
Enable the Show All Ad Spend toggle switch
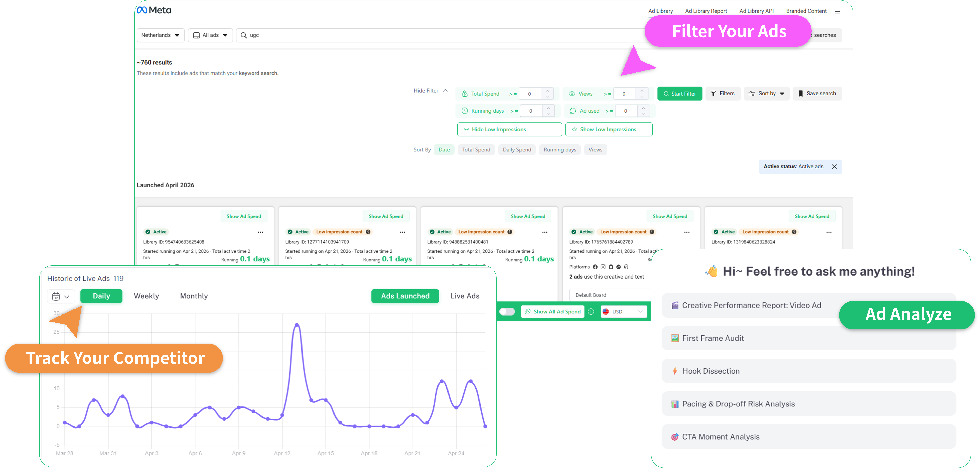pos(507,311)
